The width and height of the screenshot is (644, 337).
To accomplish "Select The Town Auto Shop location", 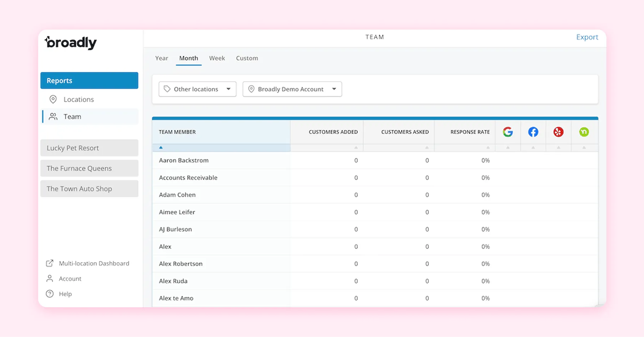I will tap(89, 189).
